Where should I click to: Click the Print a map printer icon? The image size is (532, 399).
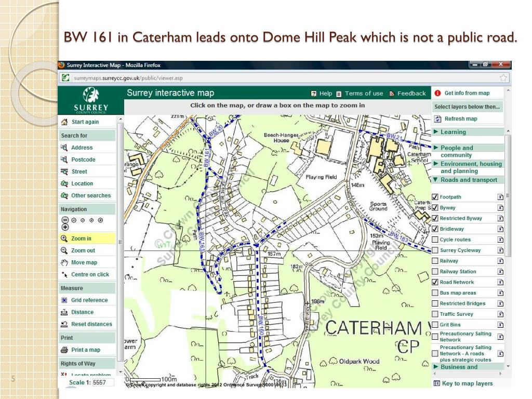click(64, 350)
